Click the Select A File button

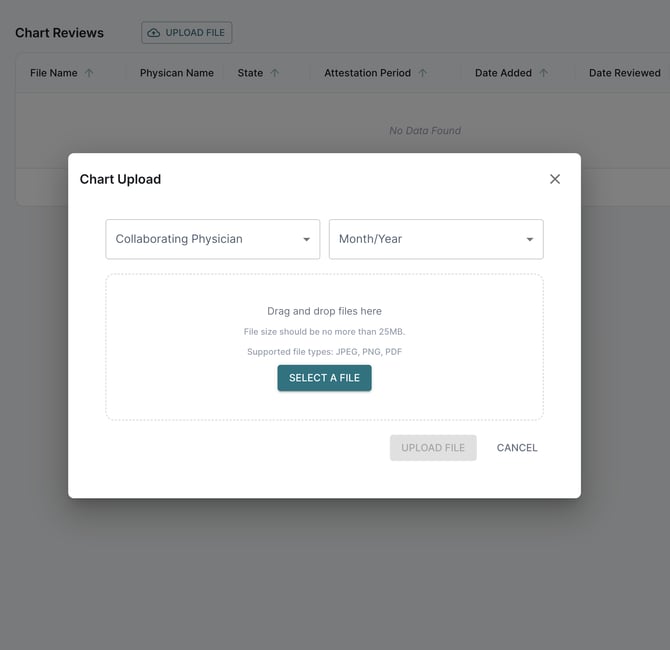(324, 378)
